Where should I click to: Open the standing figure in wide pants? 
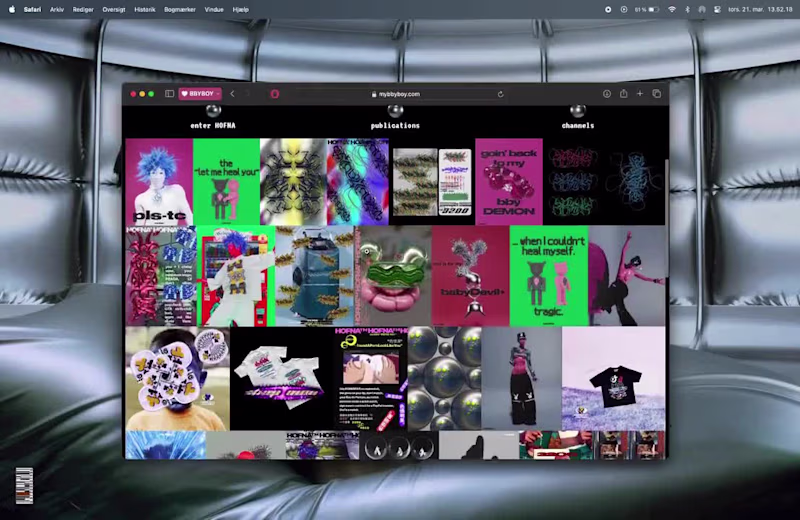click(521, 379)
